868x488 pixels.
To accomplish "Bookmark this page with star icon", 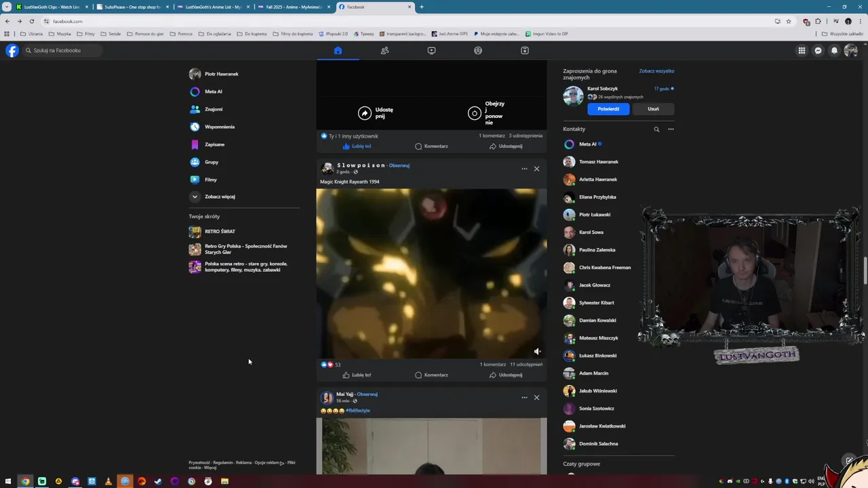I will (789, 21).
